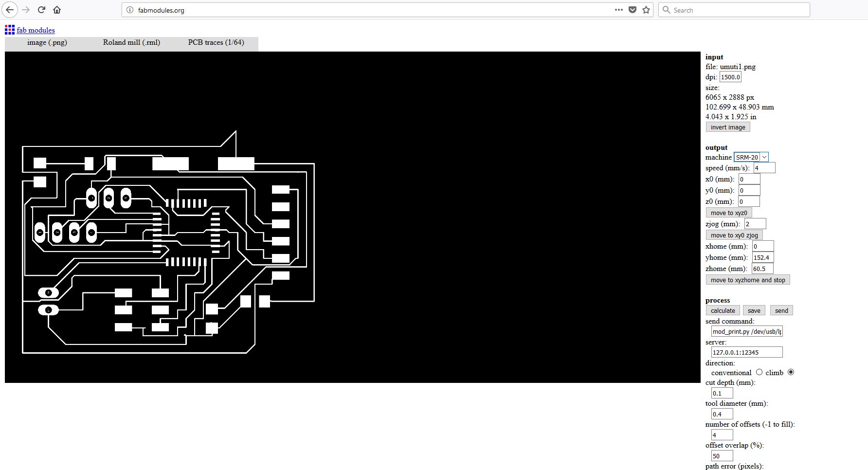Click the fab modules logo icon
This screenshot has height=470, width=868.
(10, 30)
